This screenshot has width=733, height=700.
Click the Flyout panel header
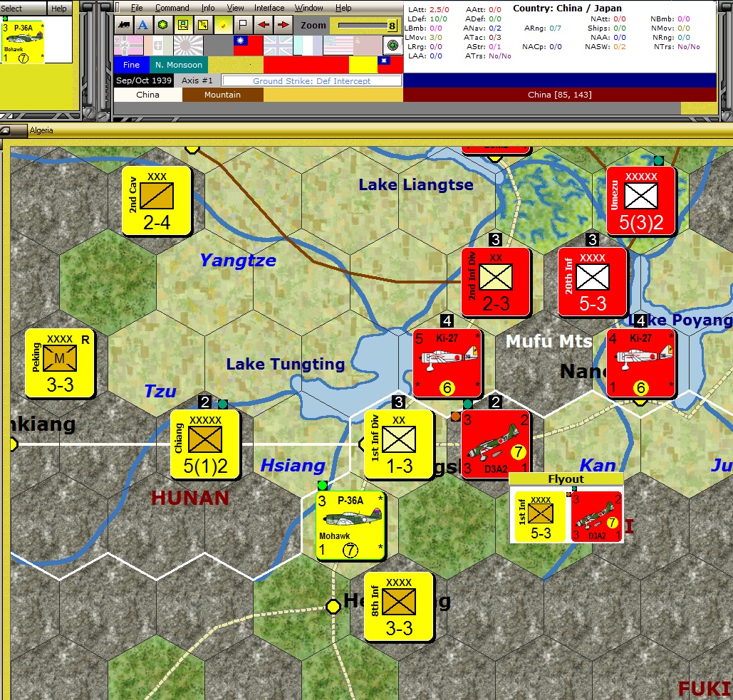click(566, 479)
